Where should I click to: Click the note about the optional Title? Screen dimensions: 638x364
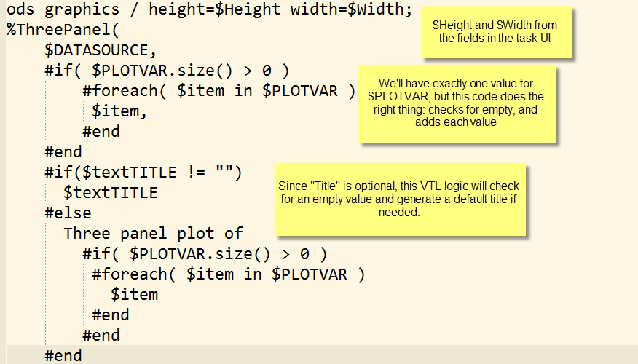point(399,199)
